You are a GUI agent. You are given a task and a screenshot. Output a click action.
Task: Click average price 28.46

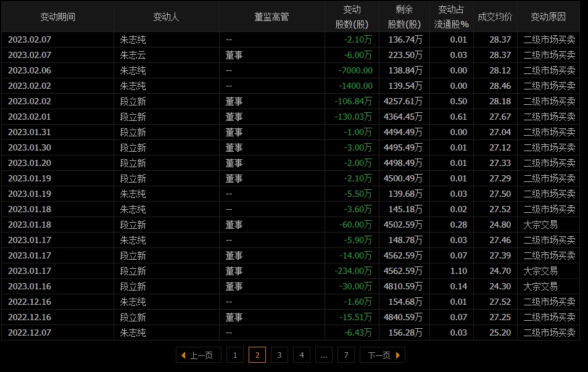point(500,86)
